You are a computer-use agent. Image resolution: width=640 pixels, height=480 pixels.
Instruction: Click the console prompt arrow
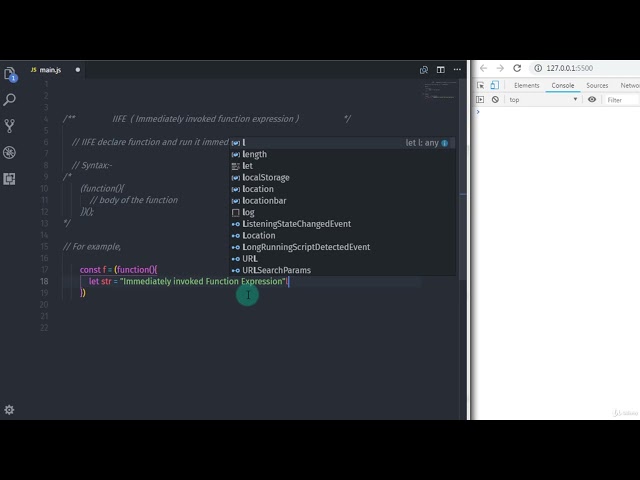(478, 111)
